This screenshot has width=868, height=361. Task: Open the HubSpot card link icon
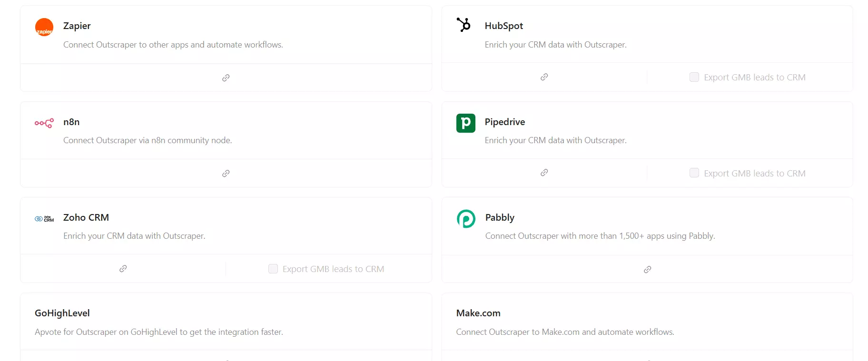pos(544,77)
